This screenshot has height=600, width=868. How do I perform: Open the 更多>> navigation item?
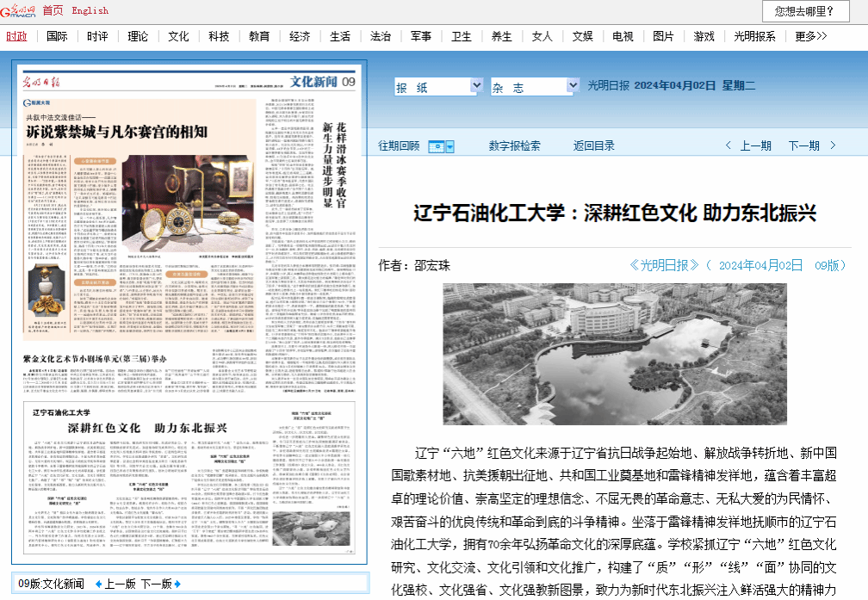810,36
